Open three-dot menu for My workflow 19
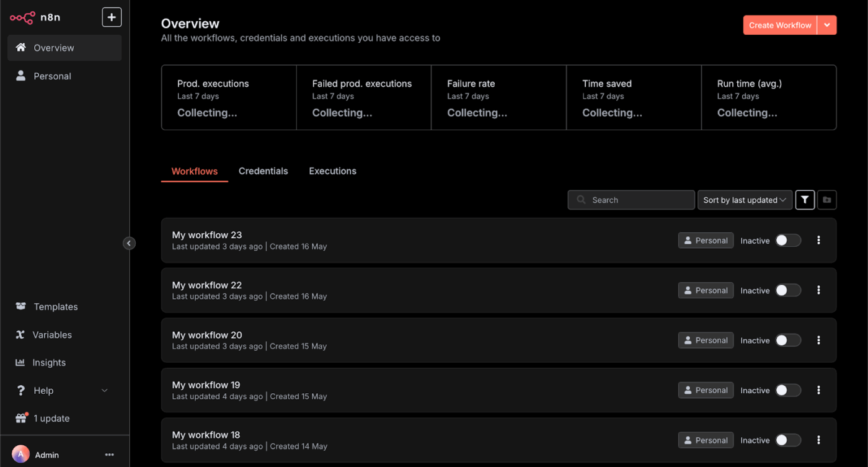This screenshot has width=868, height=467. tap(818, 390)
